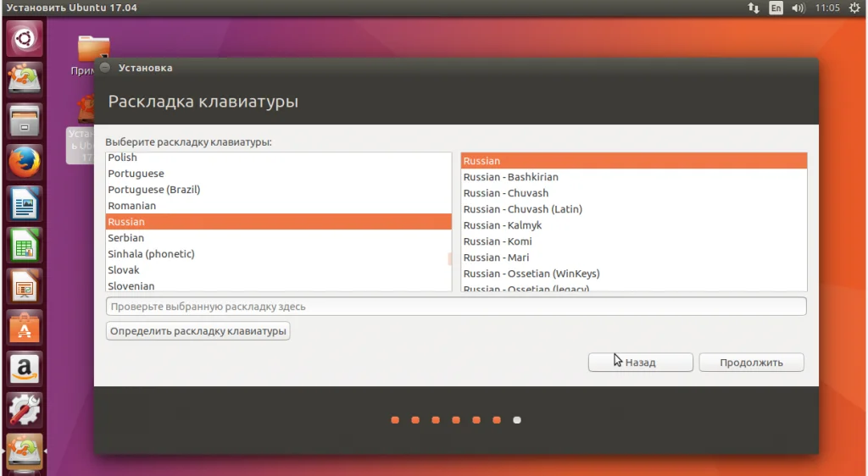868x476 pixels.
Task: Choose Slovak in the language list
Action: pos(278,270)
